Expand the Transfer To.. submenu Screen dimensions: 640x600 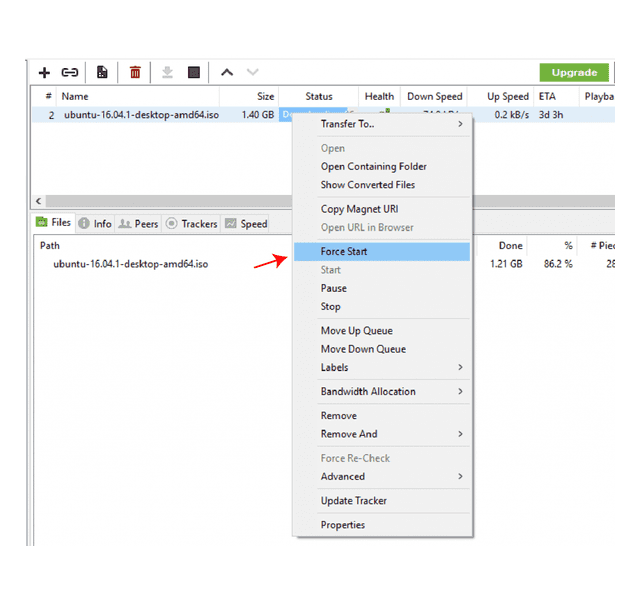[382, 124]
